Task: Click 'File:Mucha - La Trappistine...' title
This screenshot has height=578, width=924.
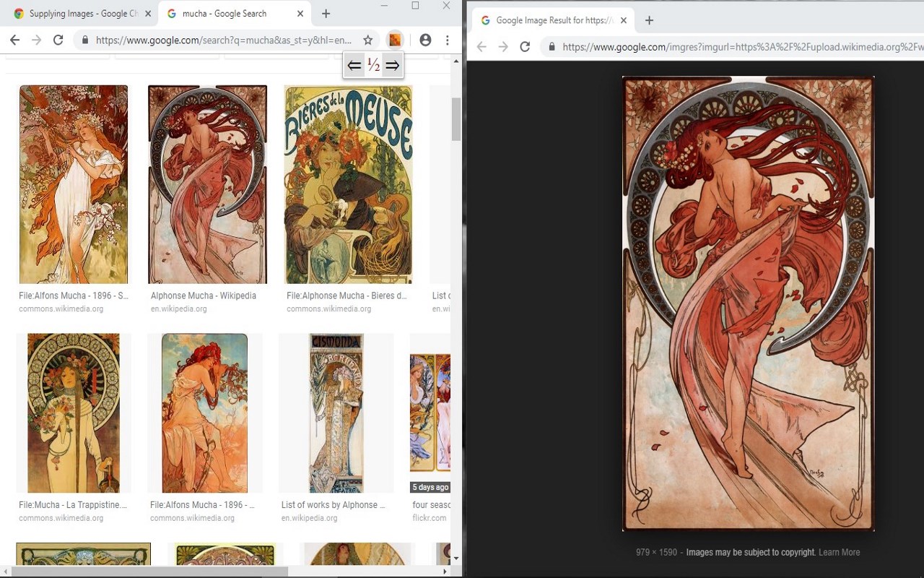Action: (73, 505)
